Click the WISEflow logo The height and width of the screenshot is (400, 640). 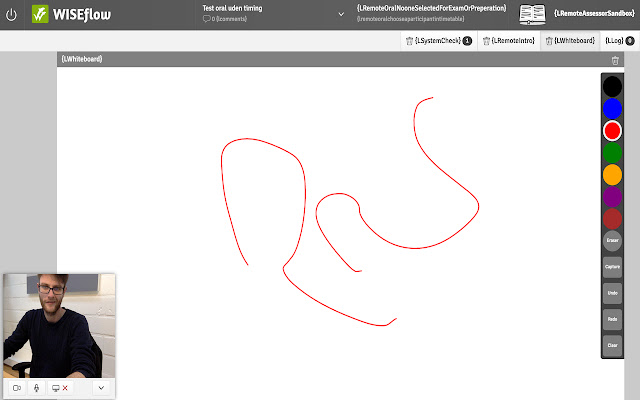(71, 14)
